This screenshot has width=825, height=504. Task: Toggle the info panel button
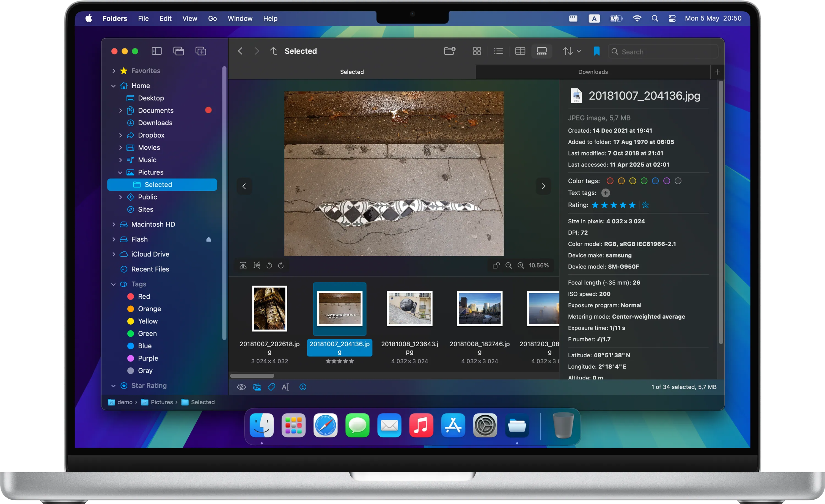click(303, 387)
